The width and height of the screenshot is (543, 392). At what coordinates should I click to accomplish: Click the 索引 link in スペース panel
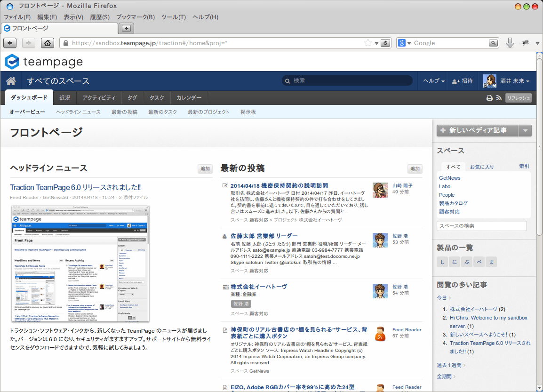coord(524,166)
